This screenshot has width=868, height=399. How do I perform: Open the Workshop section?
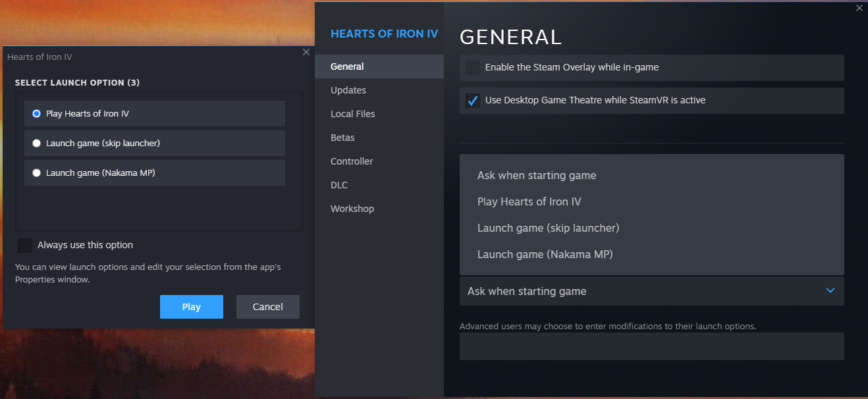click(x=352, y=208)
